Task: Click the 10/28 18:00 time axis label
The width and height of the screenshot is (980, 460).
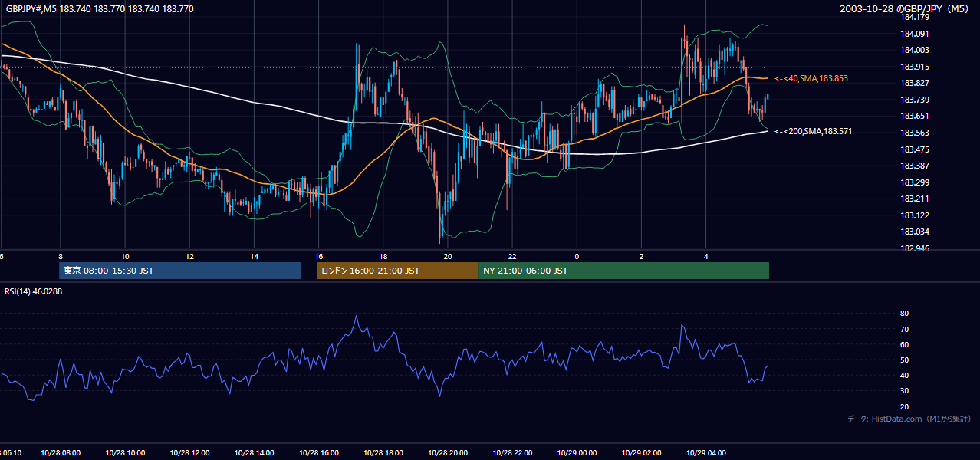Action: pyautogui.click(x=383, y=453)
